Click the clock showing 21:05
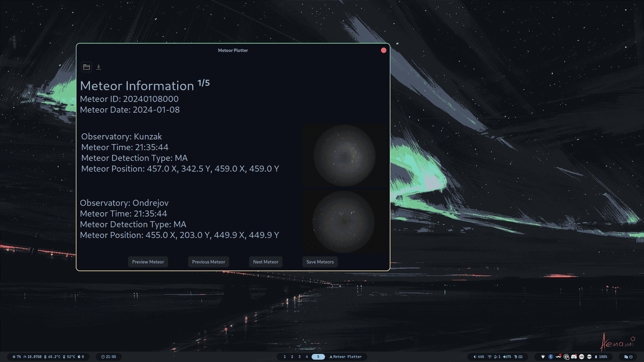This screenshot has width=644, height=362. click(x=109, y=356)
